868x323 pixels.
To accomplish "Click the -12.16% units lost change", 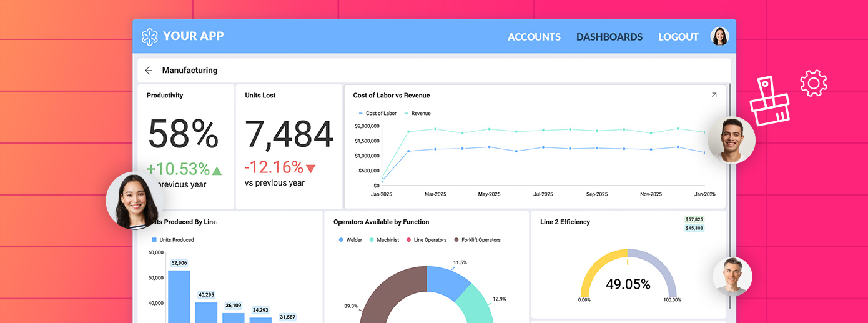I will [280, 167].
